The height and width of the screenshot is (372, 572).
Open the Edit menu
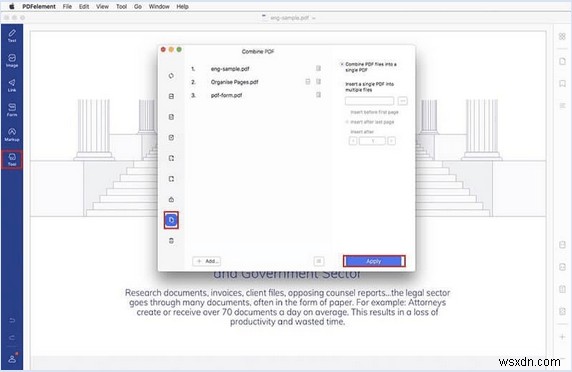84,6
